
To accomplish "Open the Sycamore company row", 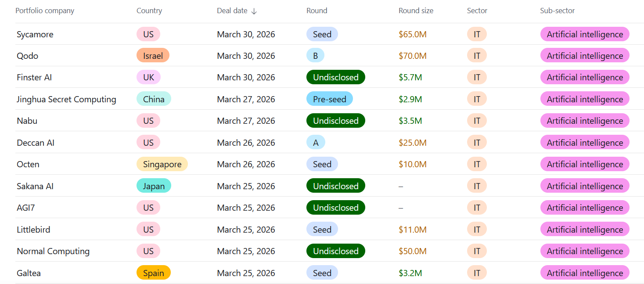I will tap(35, 34).
